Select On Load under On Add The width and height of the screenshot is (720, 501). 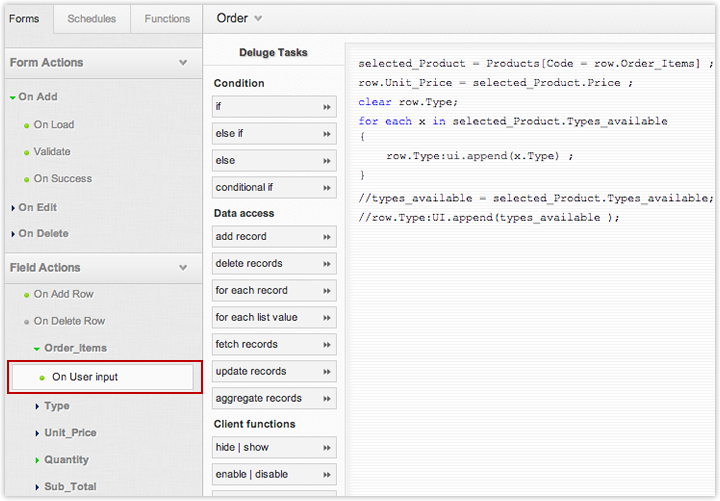tap(53, 125)
